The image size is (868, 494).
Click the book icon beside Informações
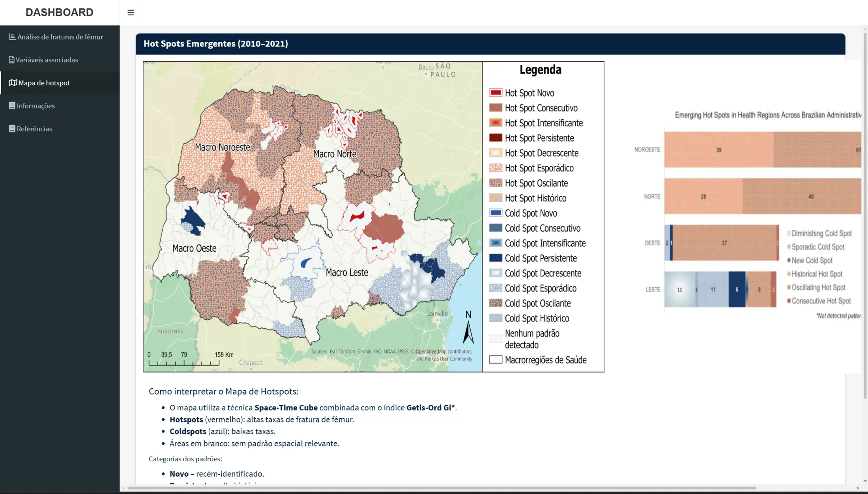click(12, 106)
